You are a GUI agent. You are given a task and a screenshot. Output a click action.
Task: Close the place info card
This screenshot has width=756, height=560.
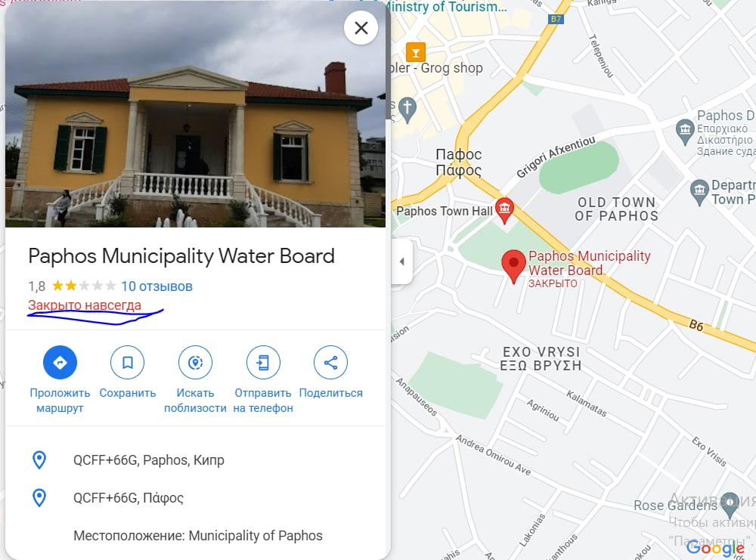[x=361, y=28]
